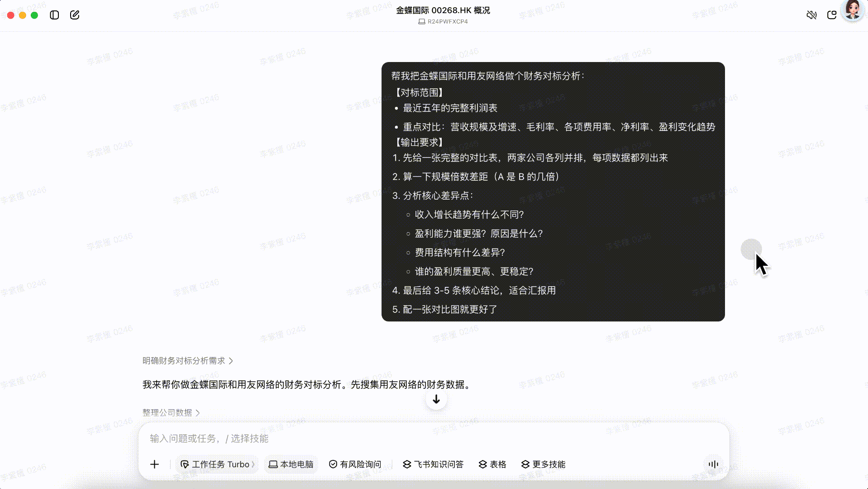The height and width of the screenshot is (489, 868).
Task: Click the text 配一张对比图就更好了
Action: click(450, 309)
